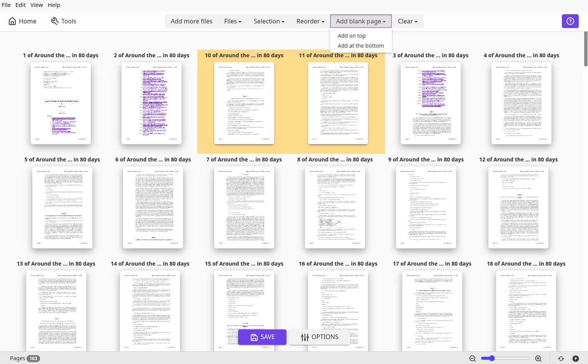Select page 10 thumbnail

[244, 103]
